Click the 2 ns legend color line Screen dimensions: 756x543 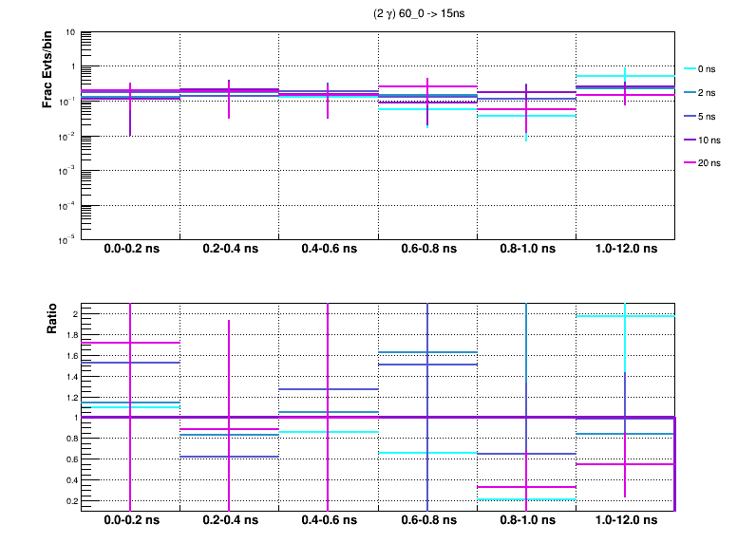tap(690, 93)
